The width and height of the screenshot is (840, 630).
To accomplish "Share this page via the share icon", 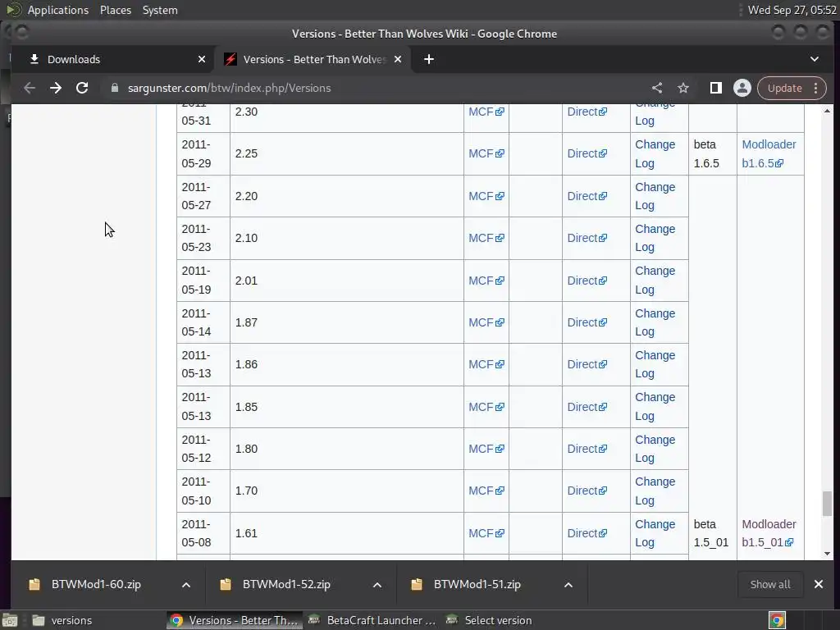I will pos(657,88).
